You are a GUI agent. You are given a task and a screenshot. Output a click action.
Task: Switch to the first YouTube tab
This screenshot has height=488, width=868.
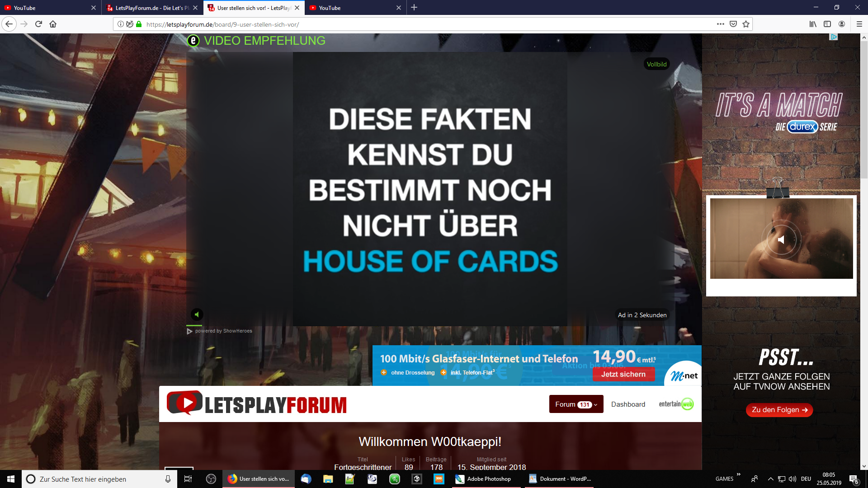coord(51,8)
